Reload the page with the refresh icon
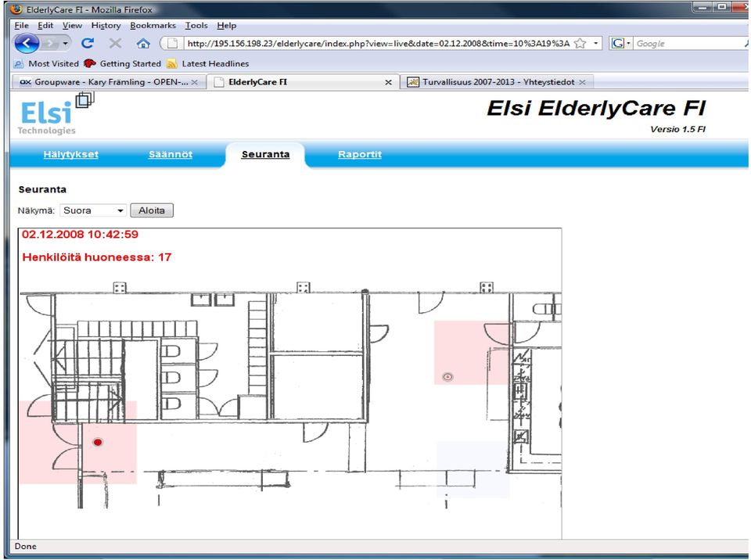This screenshot has width=751, height=560. tap(87, 44)
